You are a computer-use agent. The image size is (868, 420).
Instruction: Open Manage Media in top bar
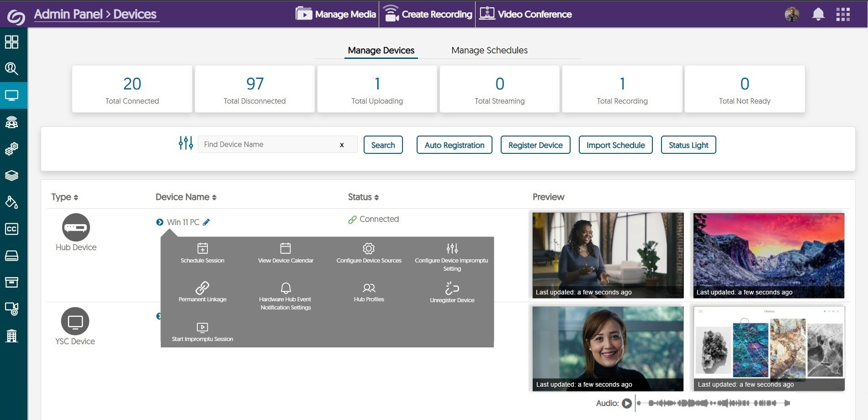click(x=336, y=14)
